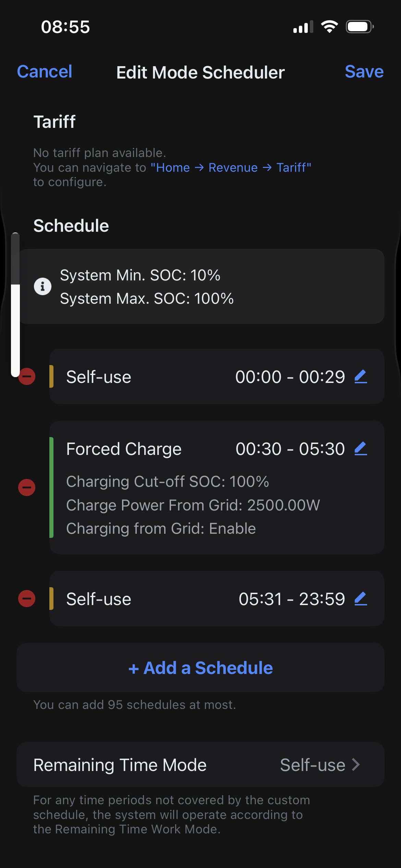The image size is (401, 868).
Task: Cancel editing the mode scheduler
Action: pyautogui.click(x=45, y=72)
